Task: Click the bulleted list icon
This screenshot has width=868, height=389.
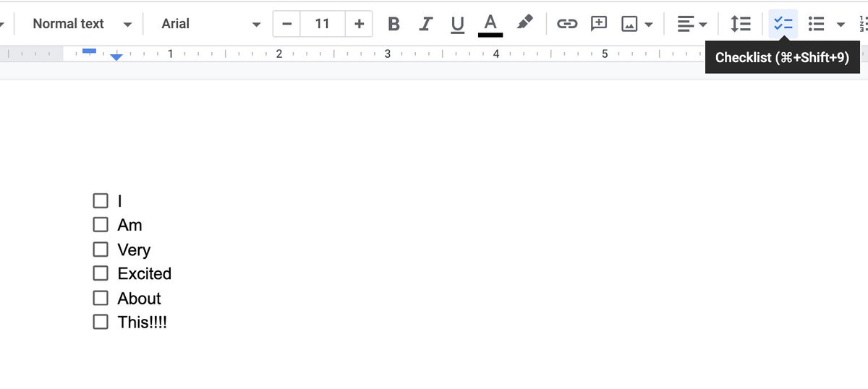Action: (x=817, y=24)
